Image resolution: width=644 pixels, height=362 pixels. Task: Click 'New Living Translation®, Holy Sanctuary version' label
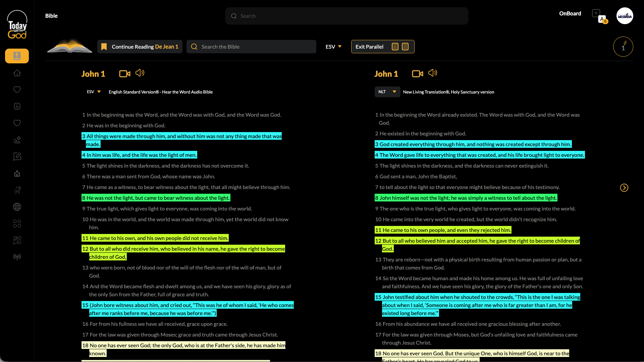[448, 92]
